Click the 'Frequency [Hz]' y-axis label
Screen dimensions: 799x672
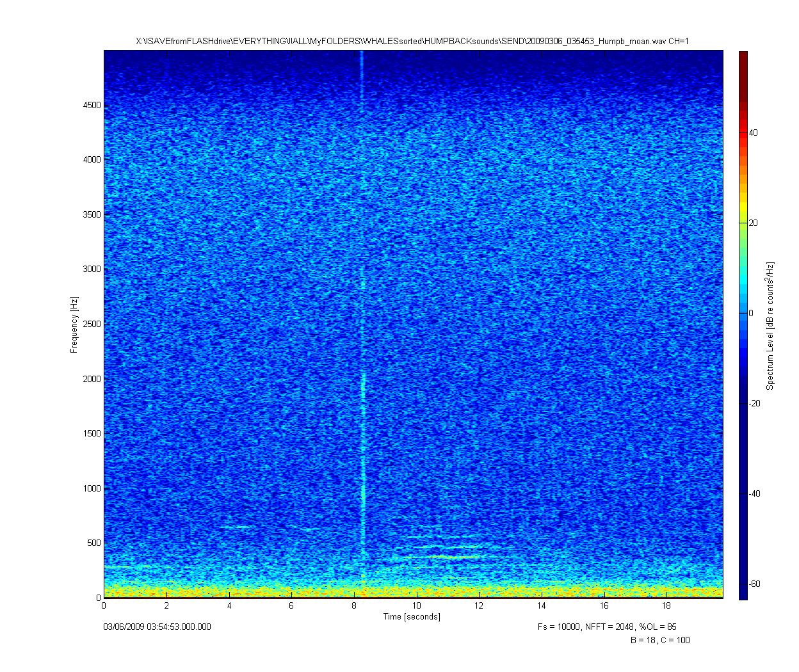[74, 324]
